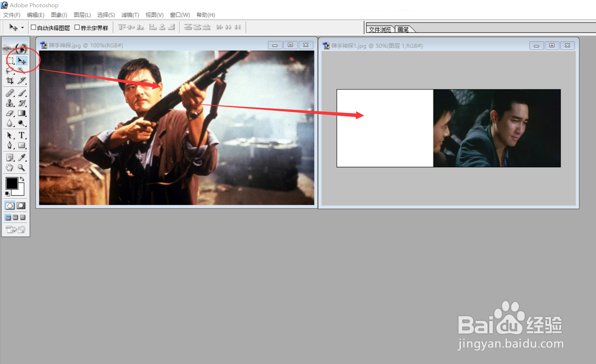Open the 滤镜(T) menu
Image resolution: width=596 pixels, height=364 pixels.
[130, 15]
